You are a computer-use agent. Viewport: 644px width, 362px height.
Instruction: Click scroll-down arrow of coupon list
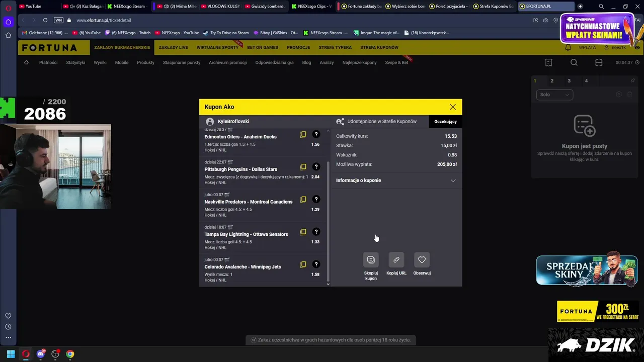328,284
